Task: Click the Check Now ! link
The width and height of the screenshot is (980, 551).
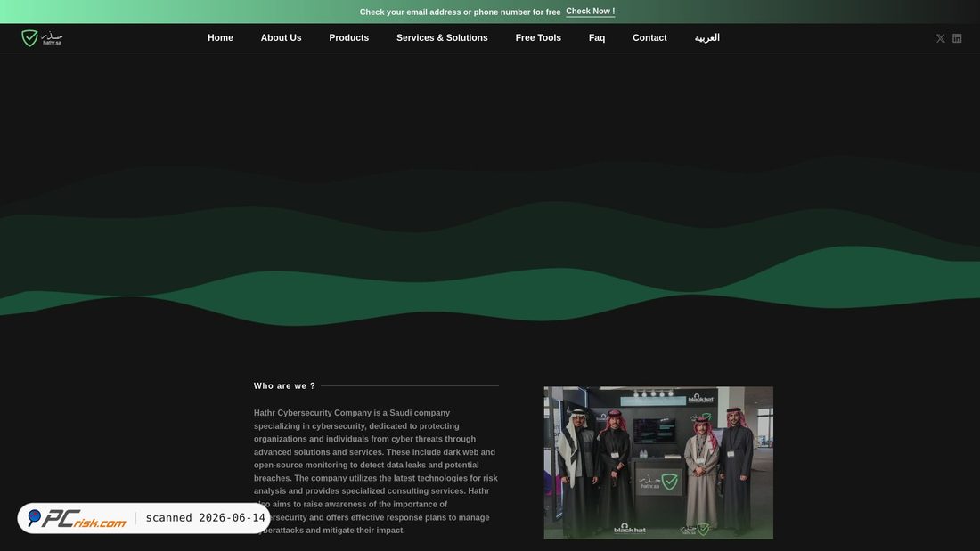Action: click(x=590, y=12)
